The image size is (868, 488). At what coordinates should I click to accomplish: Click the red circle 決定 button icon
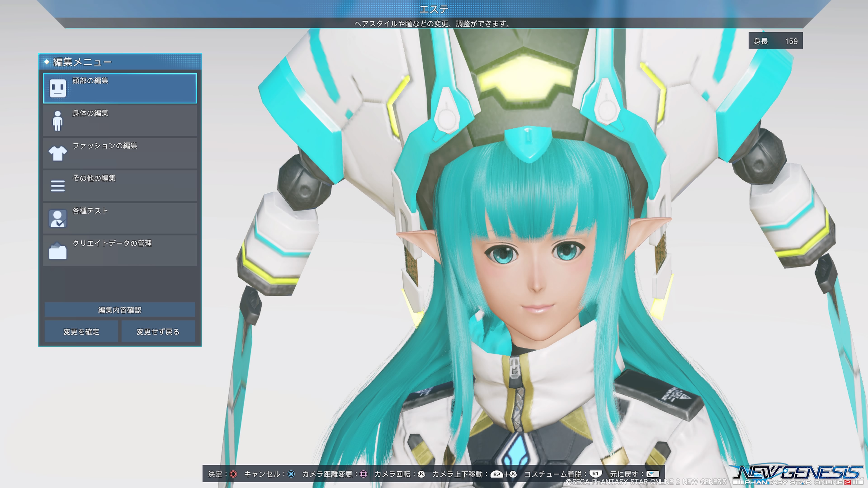233,474
